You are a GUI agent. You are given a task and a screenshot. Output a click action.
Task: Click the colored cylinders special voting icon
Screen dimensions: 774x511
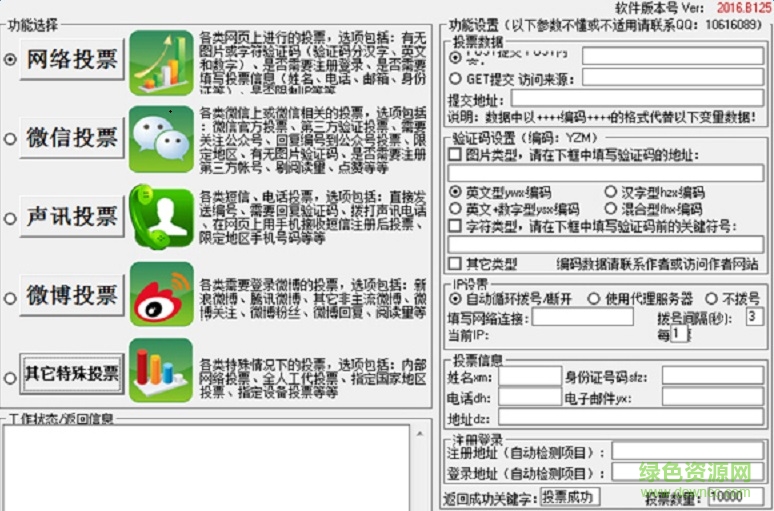tap(161, 370)
